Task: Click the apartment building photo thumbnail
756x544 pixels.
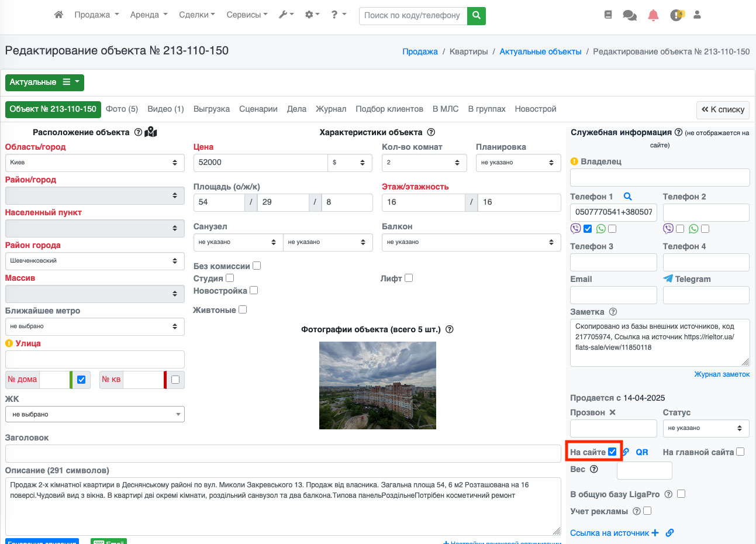Action: 378,385
